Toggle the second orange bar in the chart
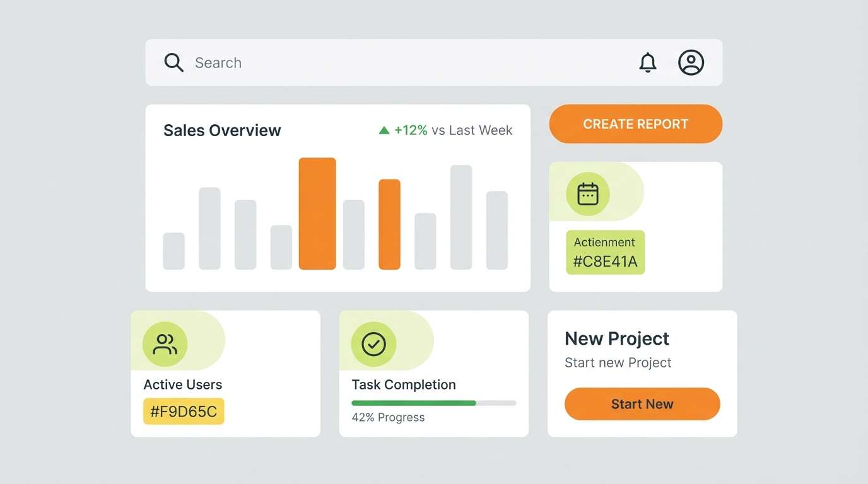 [389, 224]
